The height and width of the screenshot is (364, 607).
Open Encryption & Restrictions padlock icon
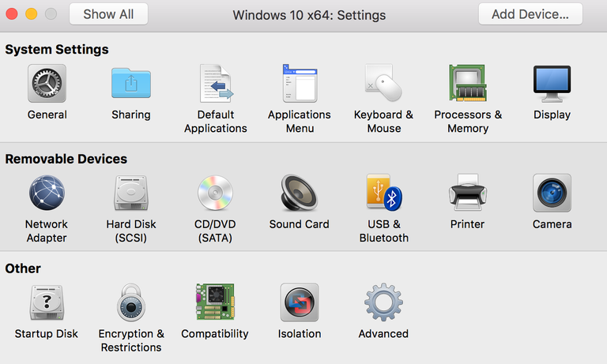(x=131, y=302)
